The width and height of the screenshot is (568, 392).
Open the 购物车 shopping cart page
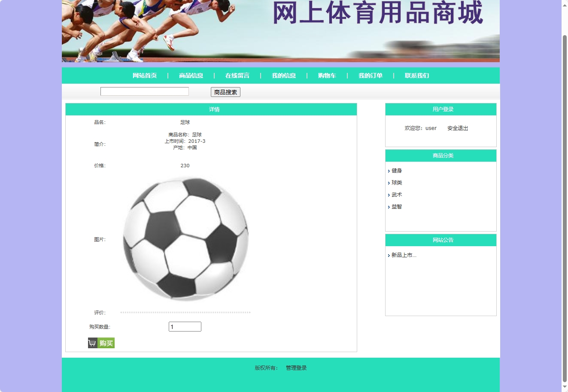click(x=327, y=75)
